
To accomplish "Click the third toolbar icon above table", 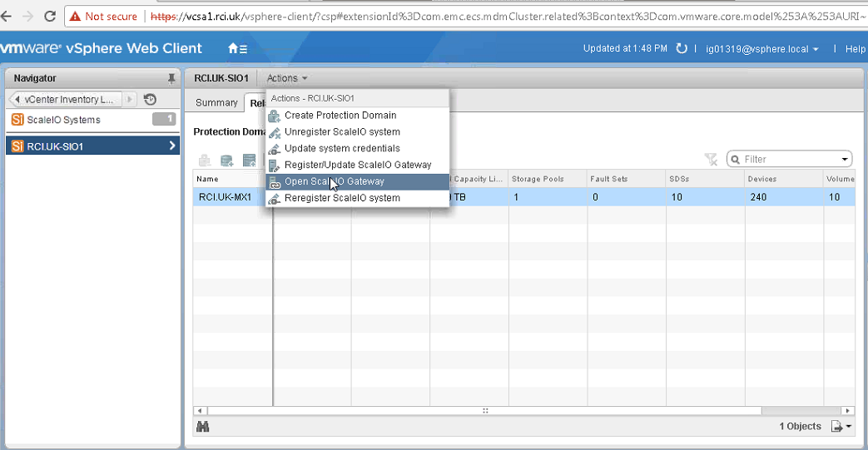I will [249, 161].
